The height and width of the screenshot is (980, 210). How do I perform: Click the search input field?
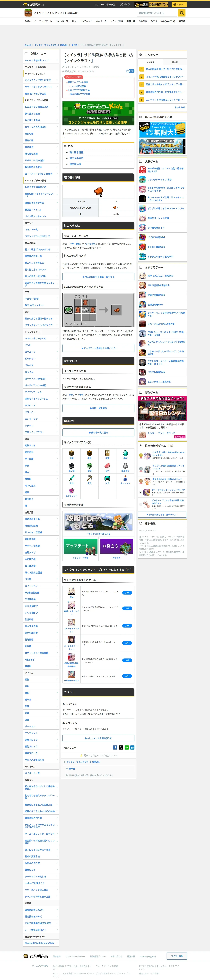tap(157, 13)
